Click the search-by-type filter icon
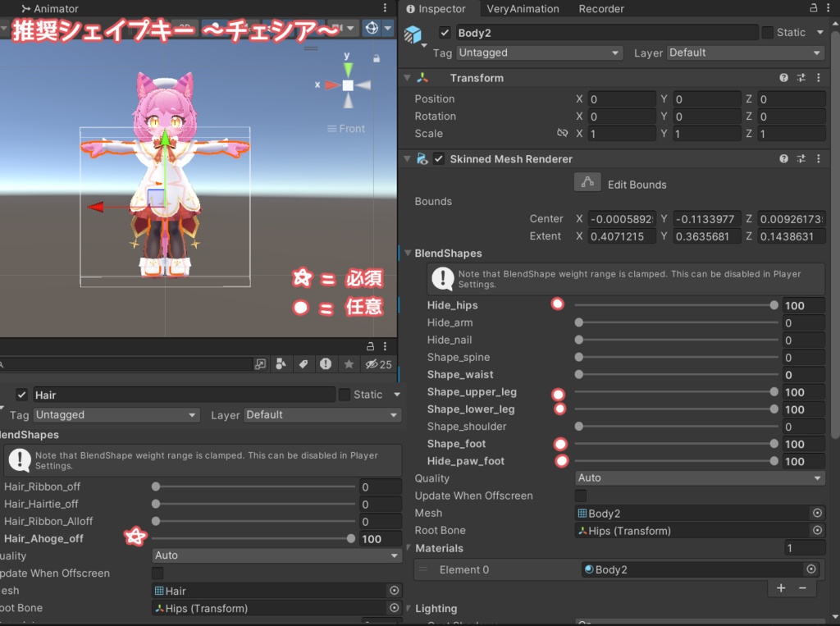This screenshot has width=840, height=626. [281, 364]
